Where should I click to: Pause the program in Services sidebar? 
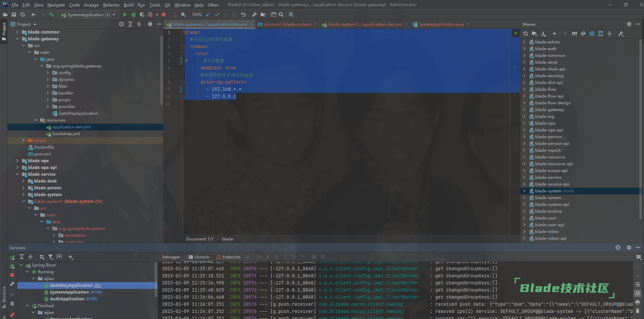click(12, 304)
